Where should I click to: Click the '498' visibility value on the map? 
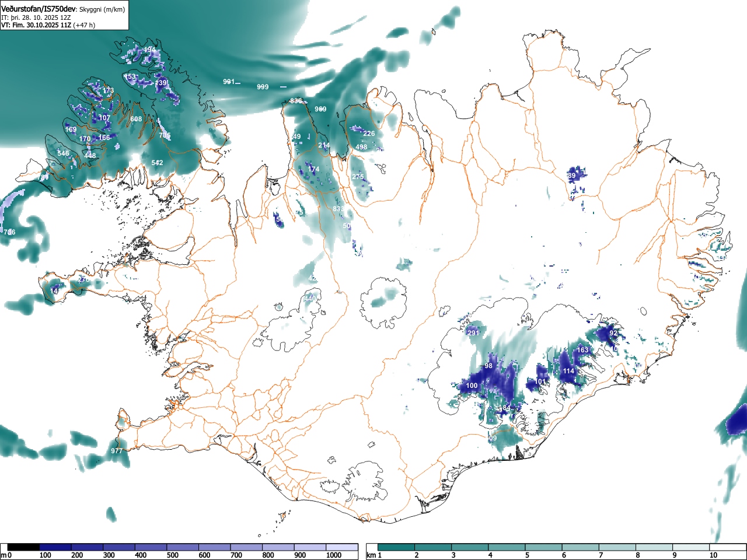point(361,147)
